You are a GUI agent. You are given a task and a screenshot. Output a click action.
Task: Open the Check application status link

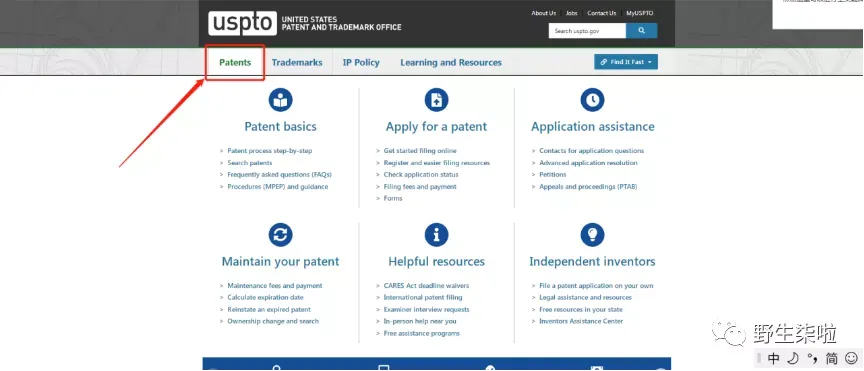tap(421, 175)
